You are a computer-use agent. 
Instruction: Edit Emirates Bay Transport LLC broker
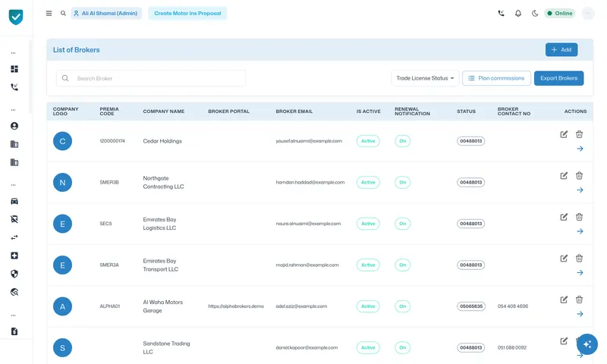coord(564,259)
